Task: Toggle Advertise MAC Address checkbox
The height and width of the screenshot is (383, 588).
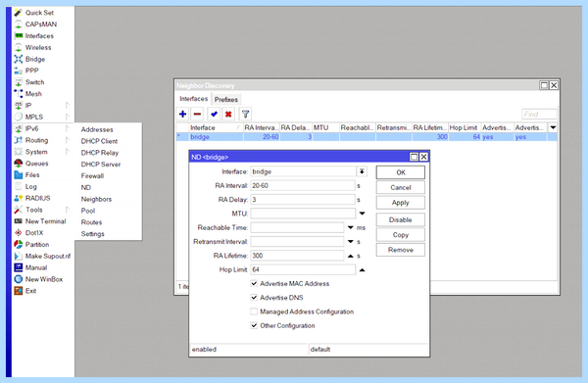Action: (254, 284)
